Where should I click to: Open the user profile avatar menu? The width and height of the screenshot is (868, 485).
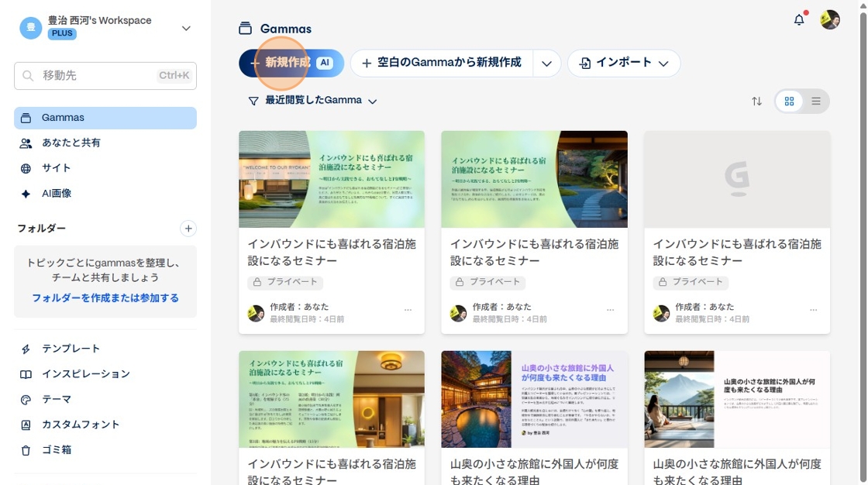tap(830, 20)
